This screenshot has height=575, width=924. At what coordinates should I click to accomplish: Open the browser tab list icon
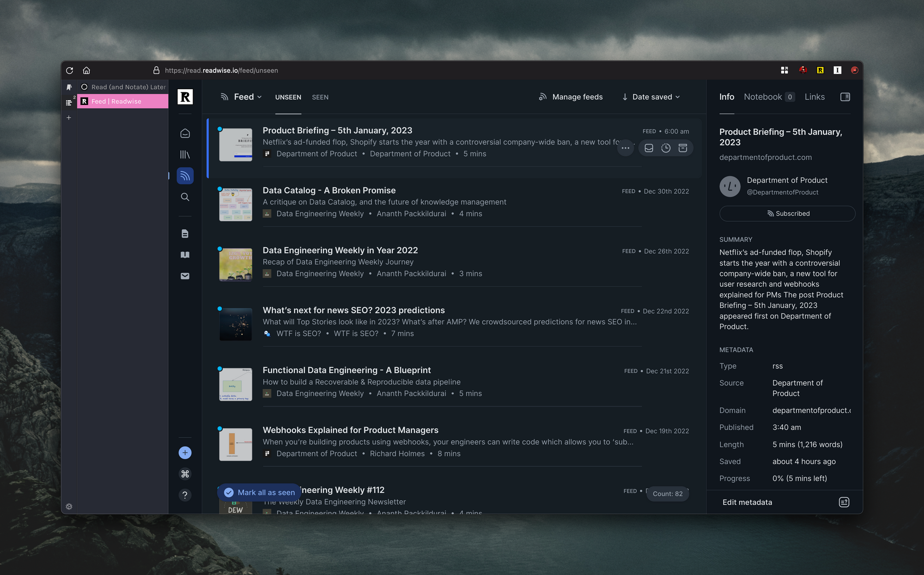pos(69,103)
